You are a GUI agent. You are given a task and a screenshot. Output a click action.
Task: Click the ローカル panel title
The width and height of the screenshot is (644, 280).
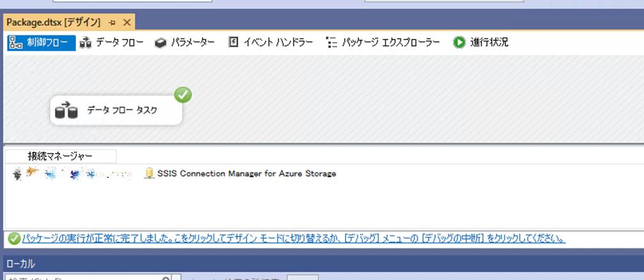click(20, 264)
